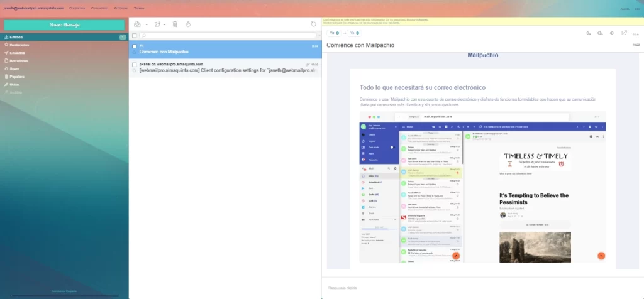Delete selected message with the trash toolbar icon

point(175,24)
